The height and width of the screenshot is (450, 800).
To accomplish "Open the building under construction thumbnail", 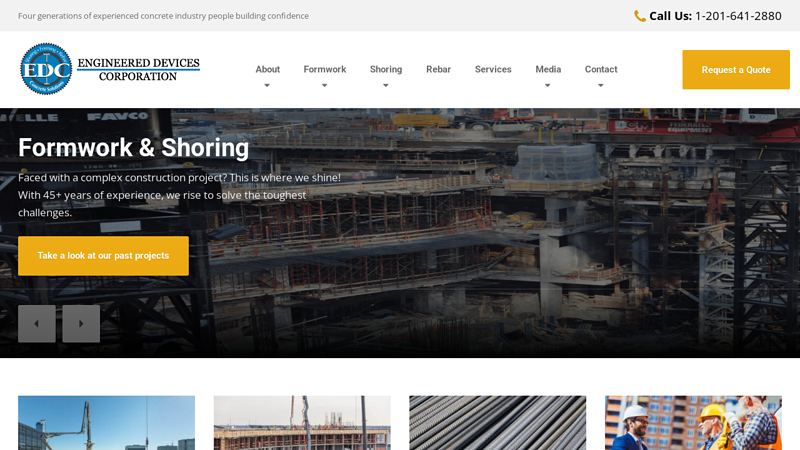I will [302, 422].
